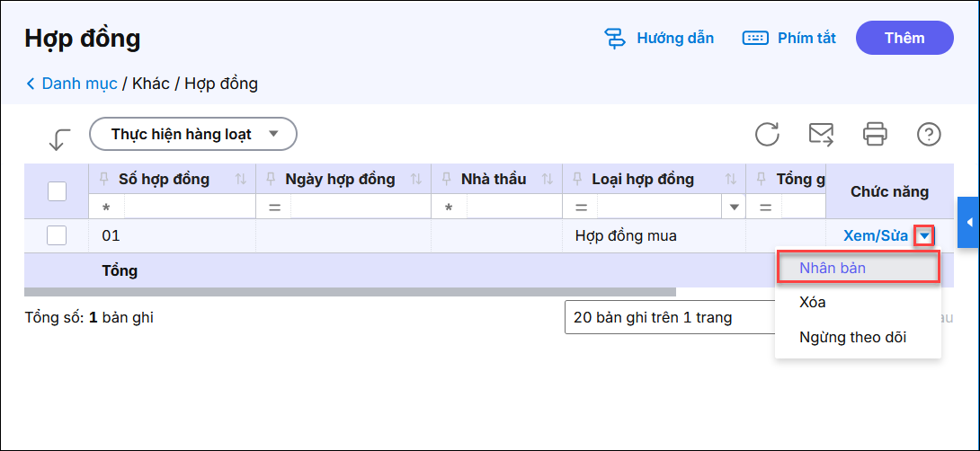
Task: Expand the blue side panel arrow tab
Action: click(968, 222)
